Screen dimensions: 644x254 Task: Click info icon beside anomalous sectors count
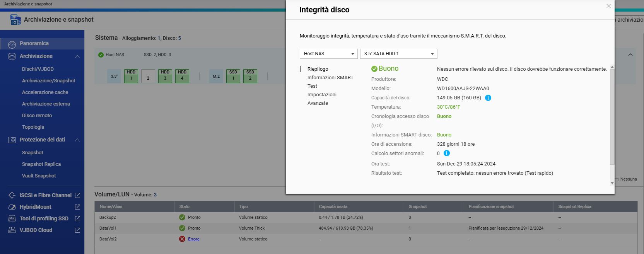(446, 153)
